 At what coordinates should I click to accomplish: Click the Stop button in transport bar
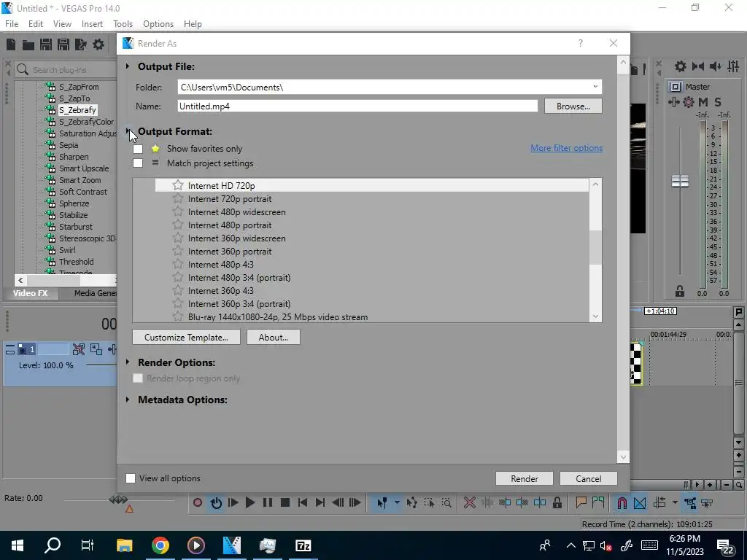tap(285, 502)
